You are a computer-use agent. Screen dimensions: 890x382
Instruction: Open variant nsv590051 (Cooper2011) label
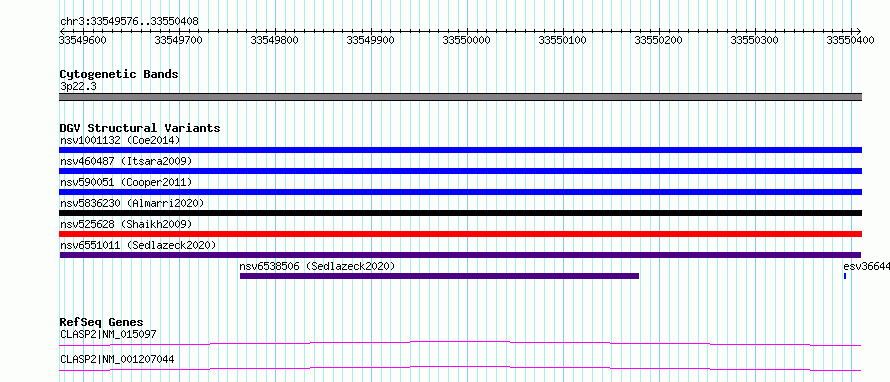[x=126, y=182]
